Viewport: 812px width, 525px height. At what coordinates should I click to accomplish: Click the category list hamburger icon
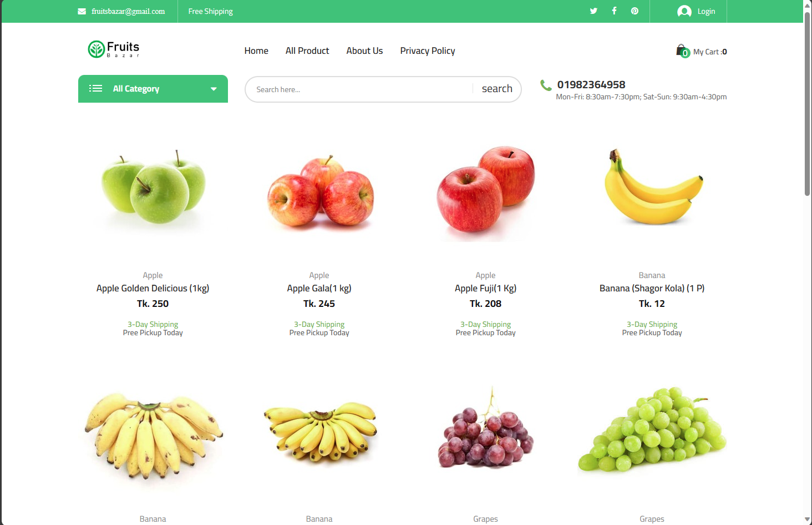click(95, 88)
